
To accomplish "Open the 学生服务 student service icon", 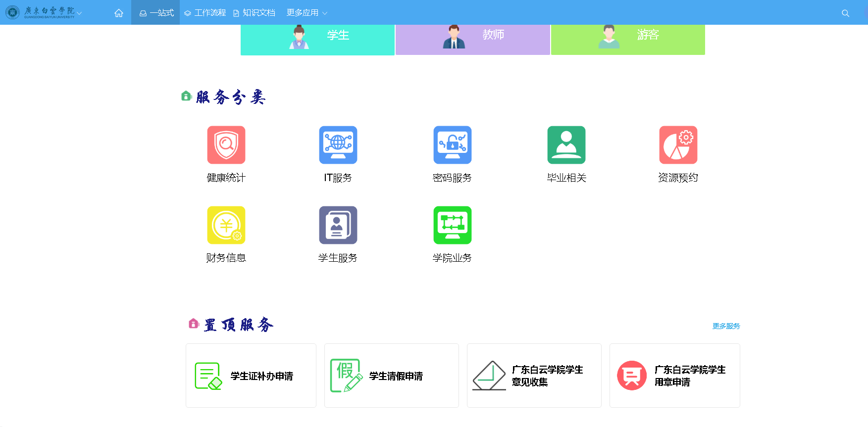I will (338, 225).
